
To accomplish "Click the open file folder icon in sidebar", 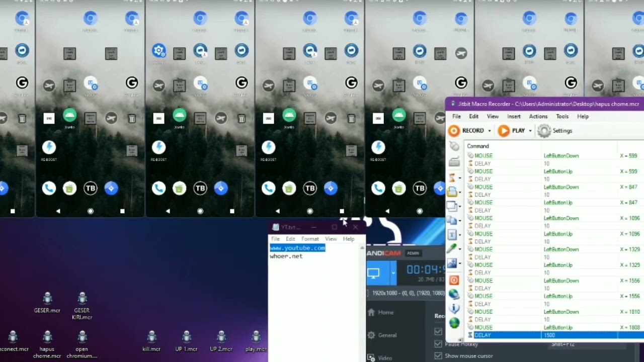I will point(452,192).
